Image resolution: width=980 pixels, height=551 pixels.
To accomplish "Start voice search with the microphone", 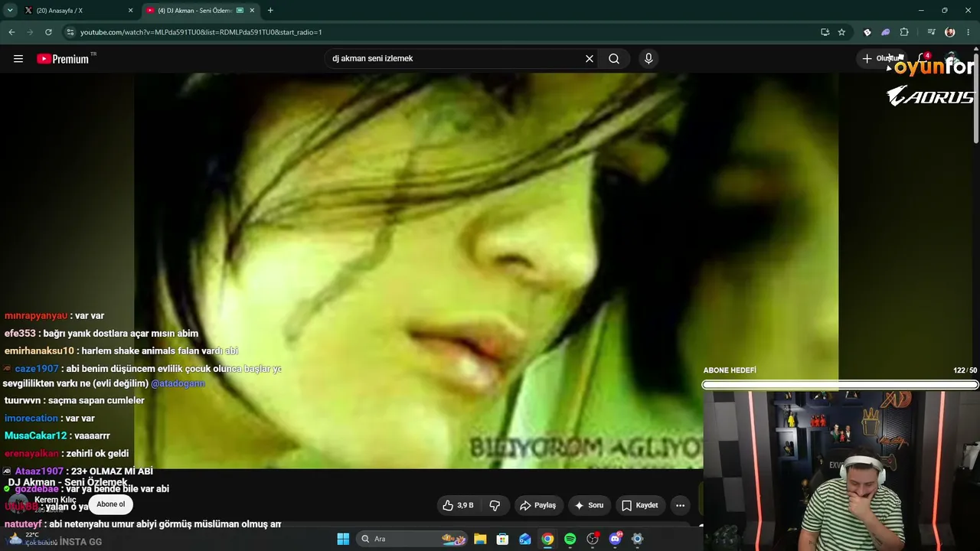I will 648,59.
